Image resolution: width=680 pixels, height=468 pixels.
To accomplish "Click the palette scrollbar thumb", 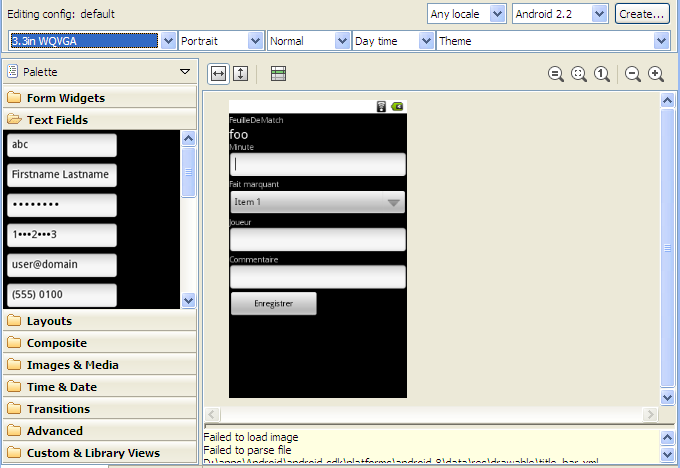I will [x=188, y=172].
